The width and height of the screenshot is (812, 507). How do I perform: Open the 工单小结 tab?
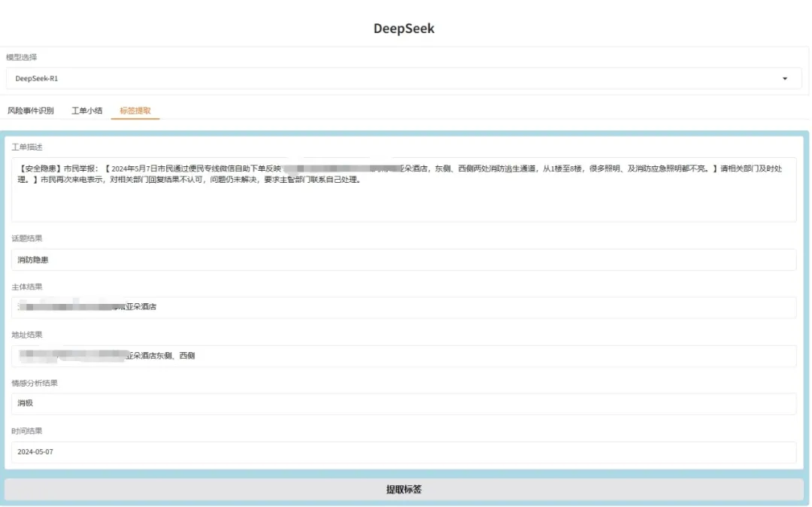coord(86,111)
